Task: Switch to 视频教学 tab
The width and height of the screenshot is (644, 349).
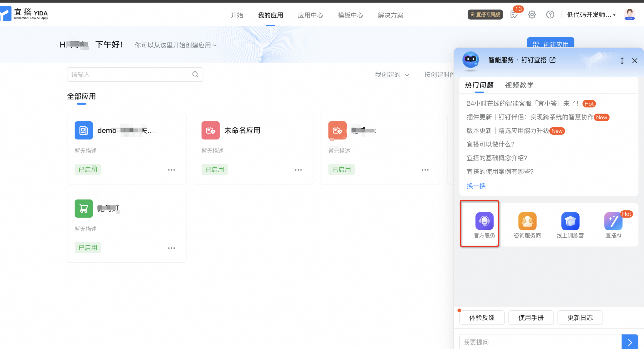Action: pyautogui.click(x=519, y=85)
